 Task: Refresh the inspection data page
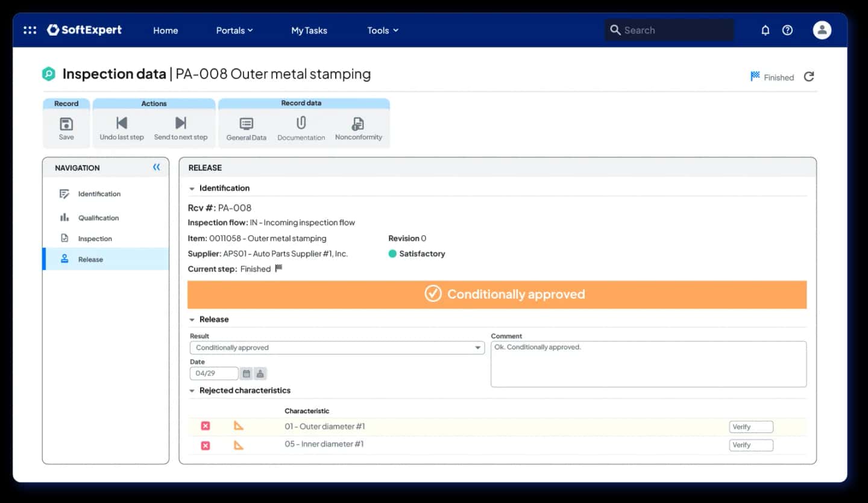pos(809,77)
